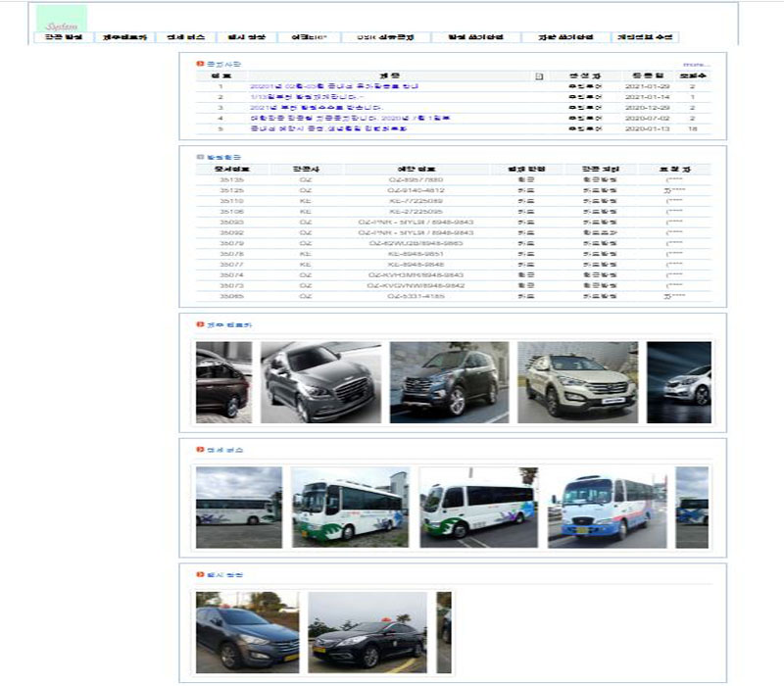Click the "more..." link above the notice table
This screenshot has width=784, height=686.
pos(697,64)
